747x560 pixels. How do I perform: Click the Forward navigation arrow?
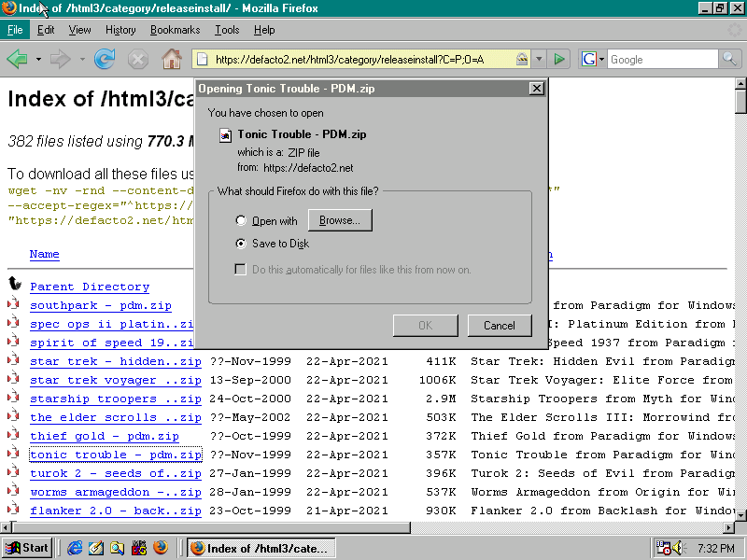tap(60, 60)
